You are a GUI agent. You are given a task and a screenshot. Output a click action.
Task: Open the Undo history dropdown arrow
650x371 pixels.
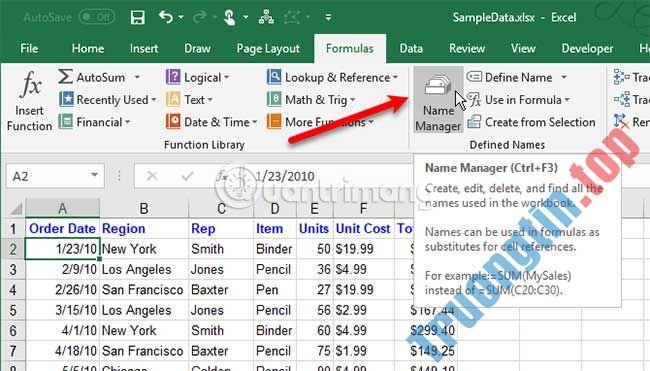[x=181, y=17]
